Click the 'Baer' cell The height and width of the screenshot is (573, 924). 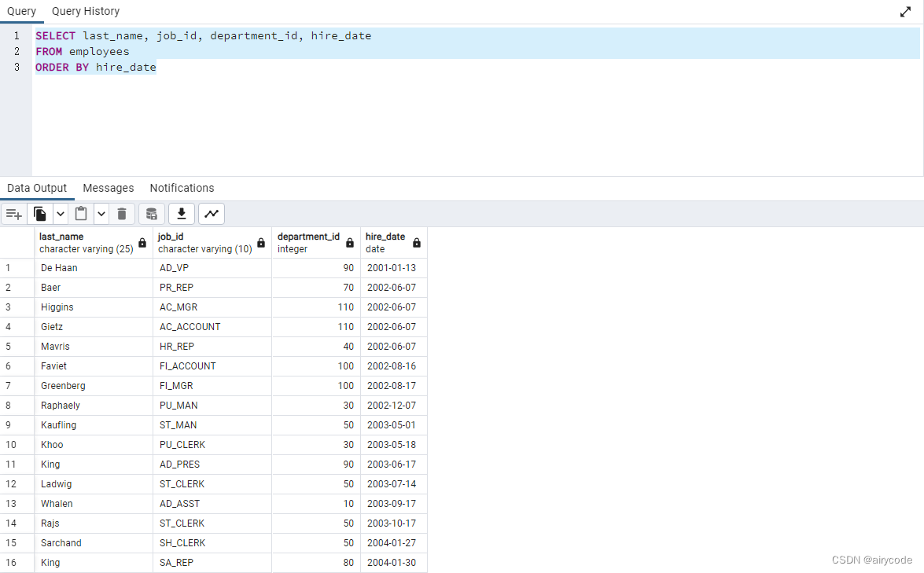[94, 288]
